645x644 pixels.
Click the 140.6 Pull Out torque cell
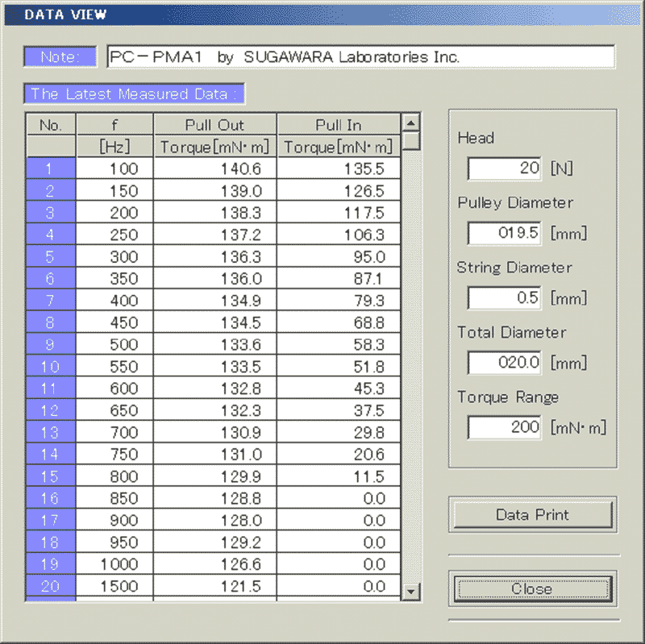pyautogui.click(x=214, y=169)
